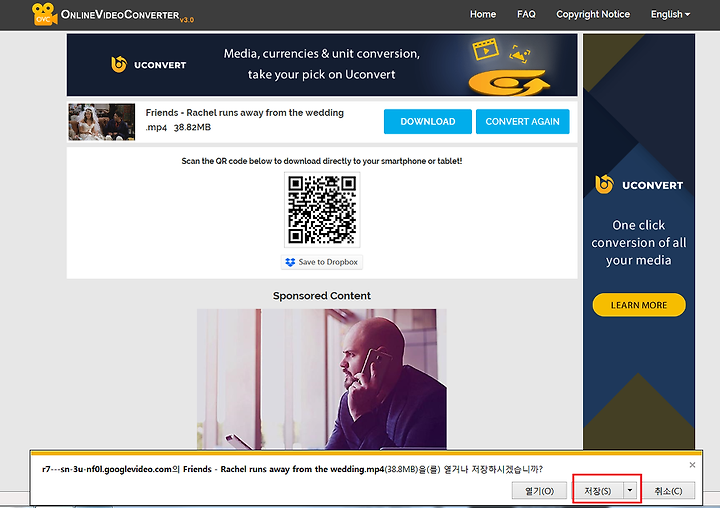Expand the save options dropdown arrow
720x508 pixels.
pyautogui.click(x=630, y=491)
